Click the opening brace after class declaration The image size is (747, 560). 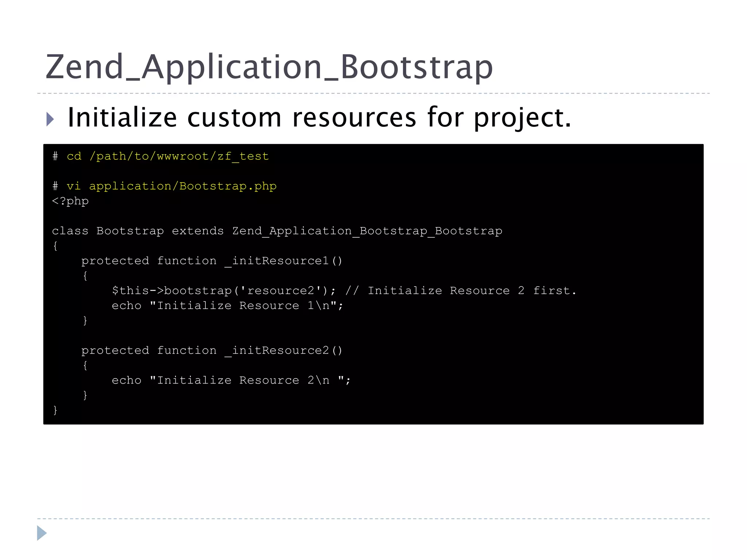tap(55, 246)
